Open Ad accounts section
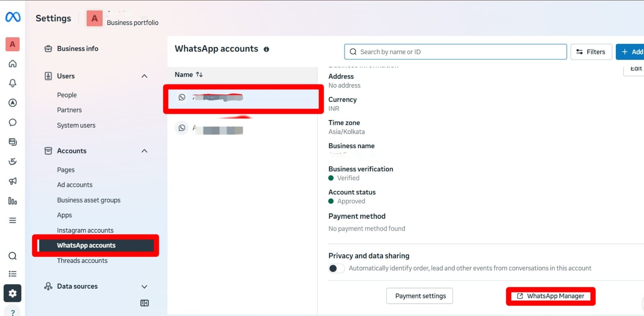 [x=74, y=185]
